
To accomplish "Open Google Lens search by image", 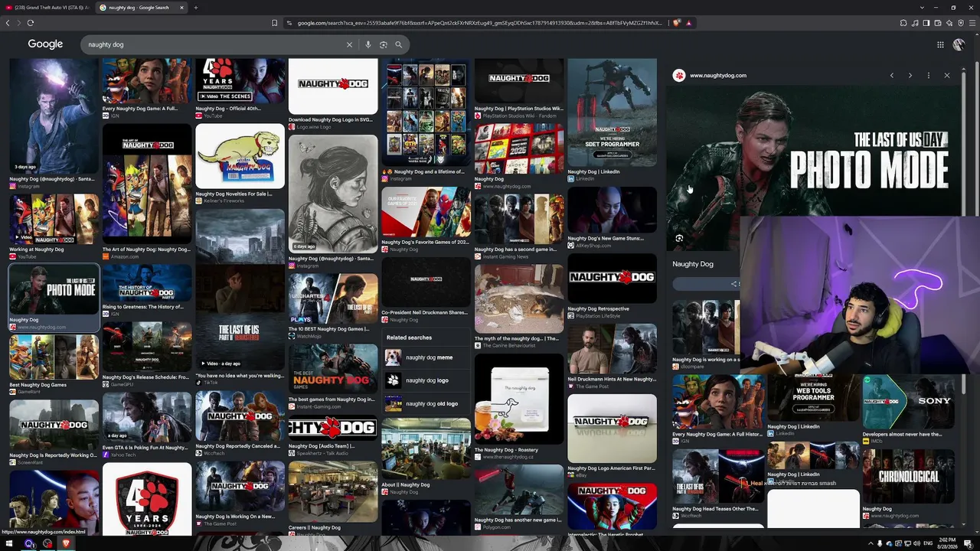I will tap(384, 44).
